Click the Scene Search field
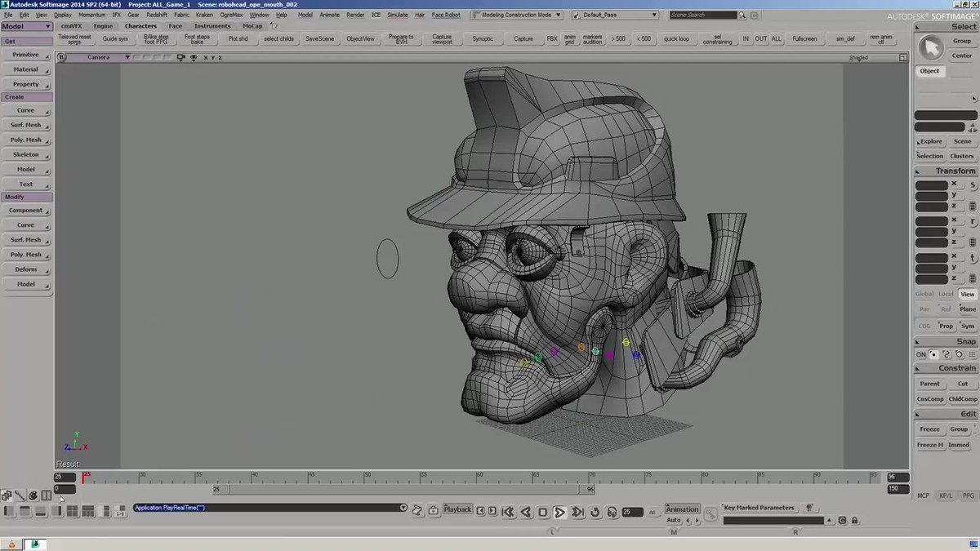Viewport: 980px width, 551px height. tap(703, 15)
